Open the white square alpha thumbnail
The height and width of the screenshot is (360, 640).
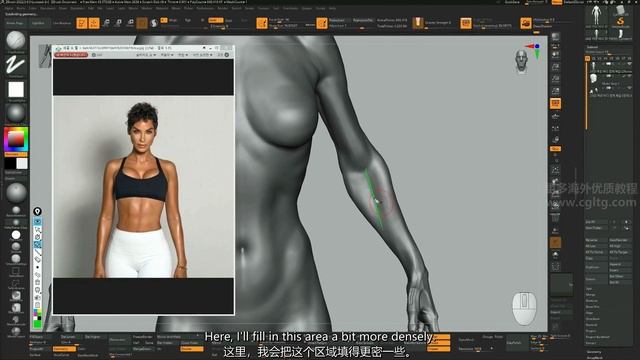(16, 89)
